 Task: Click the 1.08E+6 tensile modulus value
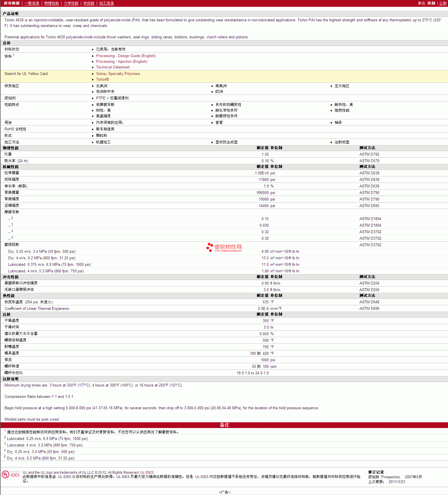coord(262,173)
